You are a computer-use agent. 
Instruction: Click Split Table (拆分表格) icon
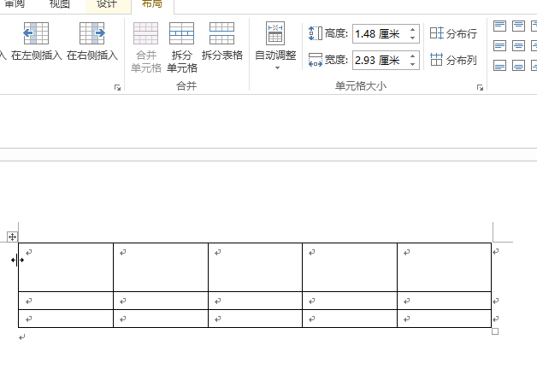tap(221, 33)
